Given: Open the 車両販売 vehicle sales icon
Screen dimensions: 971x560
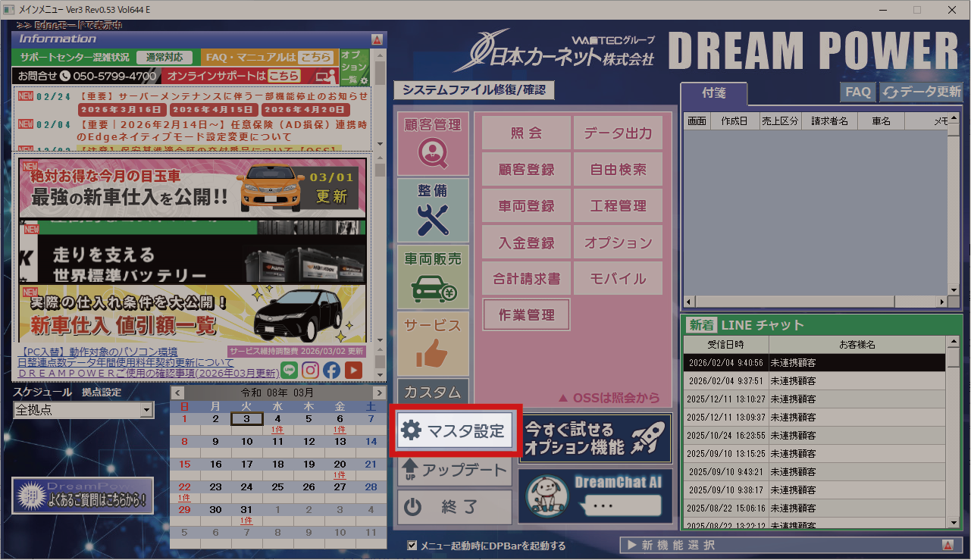Looking at the screenshot, I should click(433, 277).
